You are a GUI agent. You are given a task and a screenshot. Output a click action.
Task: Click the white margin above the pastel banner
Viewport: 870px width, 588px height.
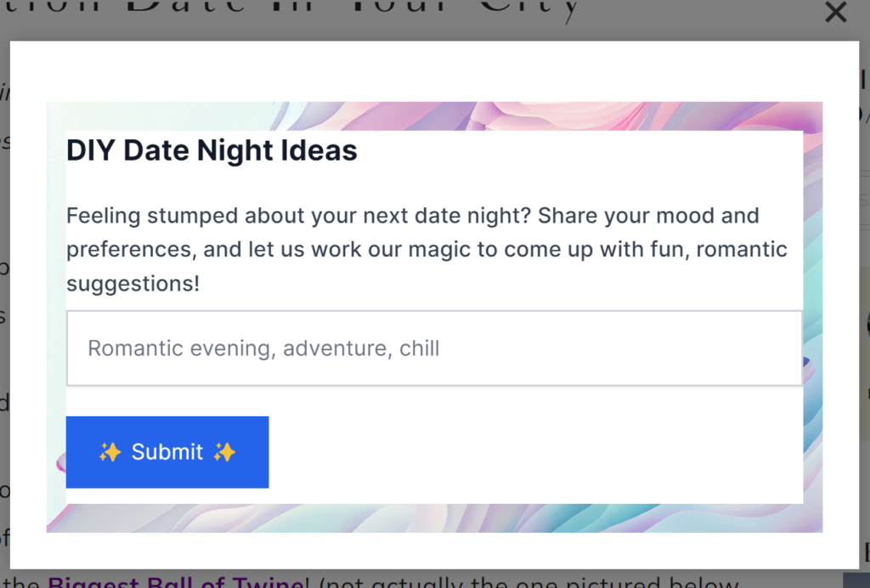(434, 71)
